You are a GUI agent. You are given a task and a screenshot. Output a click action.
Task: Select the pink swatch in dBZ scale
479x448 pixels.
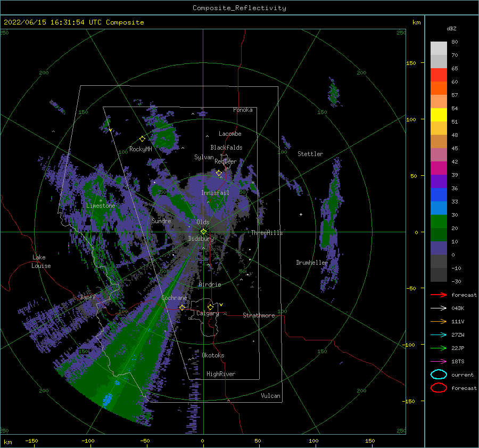click(x=439, y=154)
